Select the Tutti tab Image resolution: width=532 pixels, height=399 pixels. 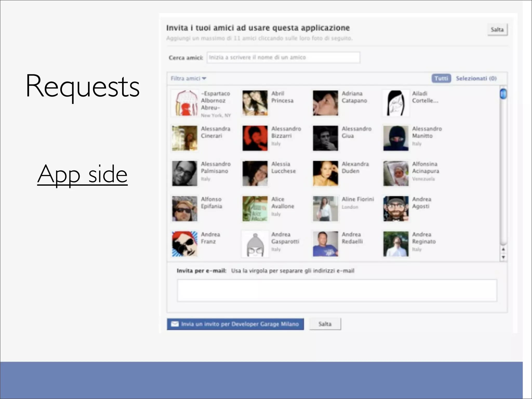coord(441,78)
